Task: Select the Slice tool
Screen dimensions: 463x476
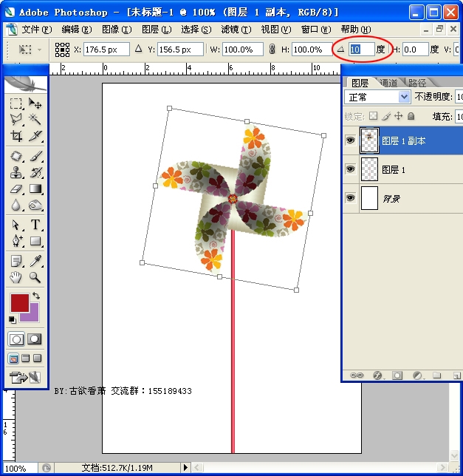Action: (x=35, y=136)
